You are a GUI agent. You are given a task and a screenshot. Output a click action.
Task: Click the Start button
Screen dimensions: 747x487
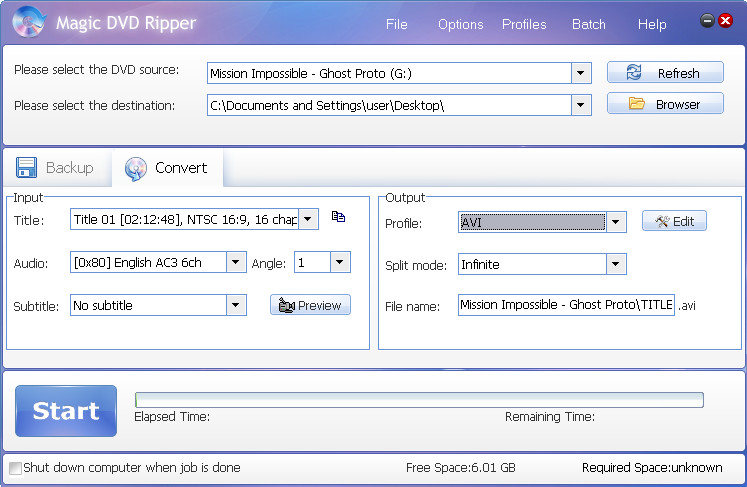pyautogui.click(x=66, y=411)
